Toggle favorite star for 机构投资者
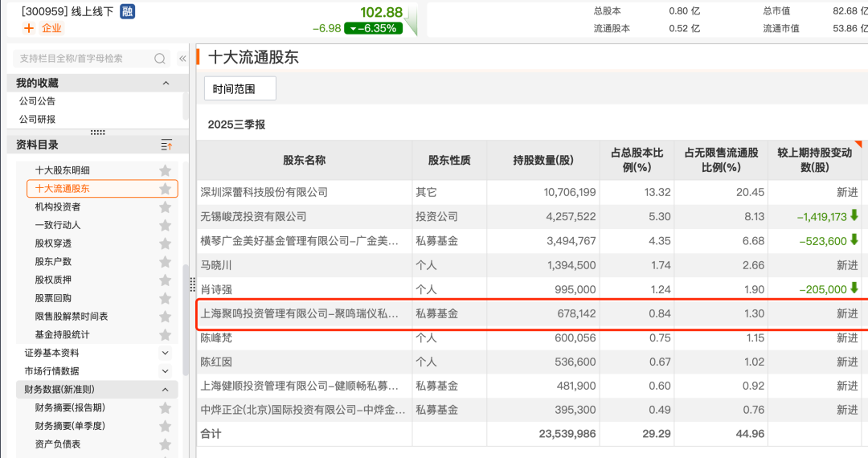 (165, 207)
